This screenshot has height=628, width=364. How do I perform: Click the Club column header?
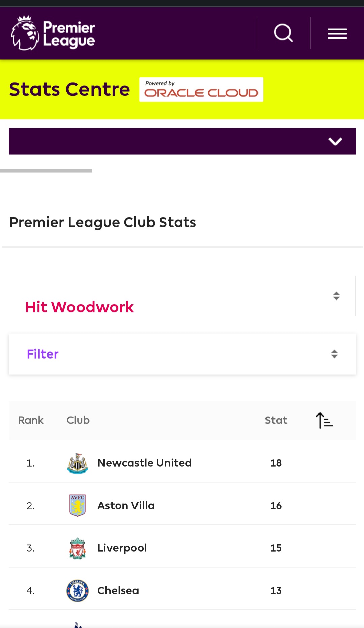click(x=78, y=420)
